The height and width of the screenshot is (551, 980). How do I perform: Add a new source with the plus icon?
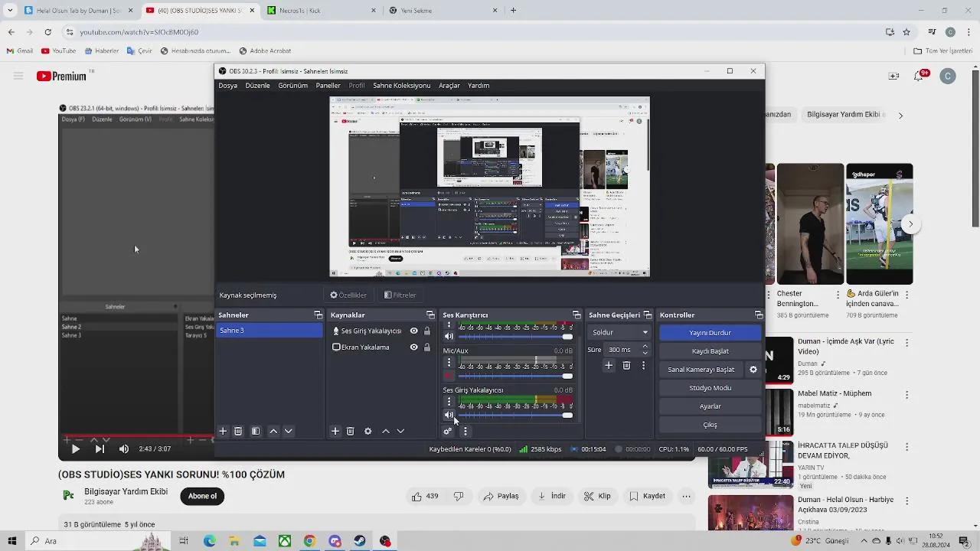(335, 431)
